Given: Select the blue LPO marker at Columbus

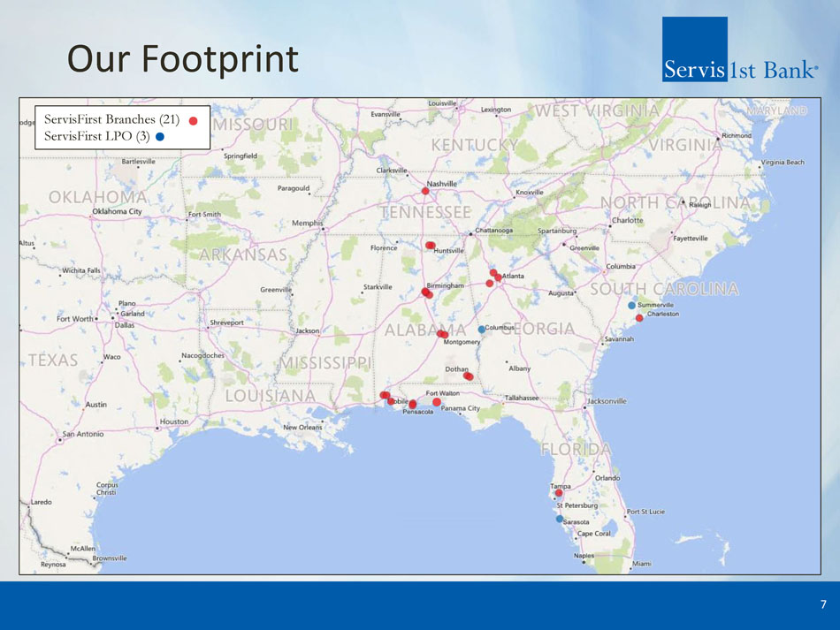Looking at the screenshot, I should (482, 330).
